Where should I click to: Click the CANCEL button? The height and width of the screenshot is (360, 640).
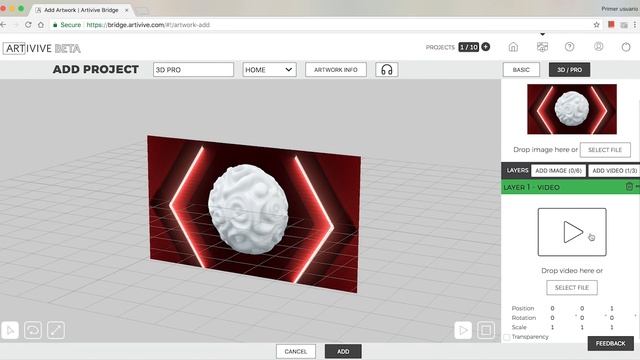click(x=296, y=351)
